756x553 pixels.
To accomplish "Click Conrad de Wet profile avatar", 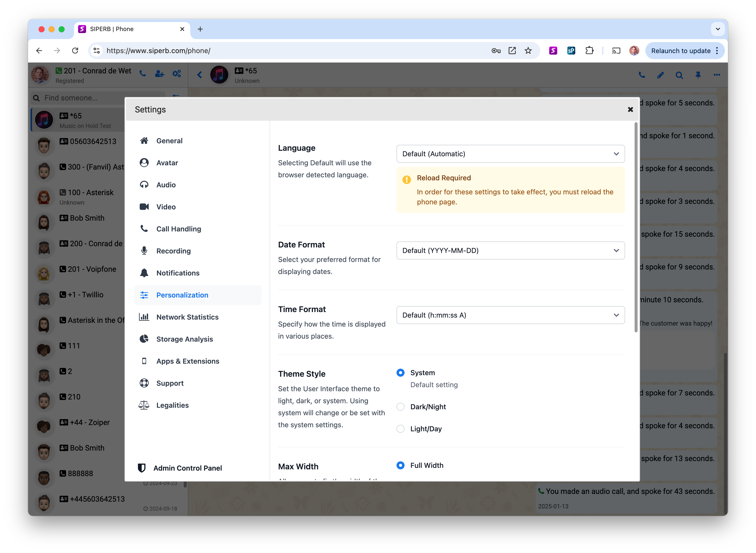I will coord(40,75).
